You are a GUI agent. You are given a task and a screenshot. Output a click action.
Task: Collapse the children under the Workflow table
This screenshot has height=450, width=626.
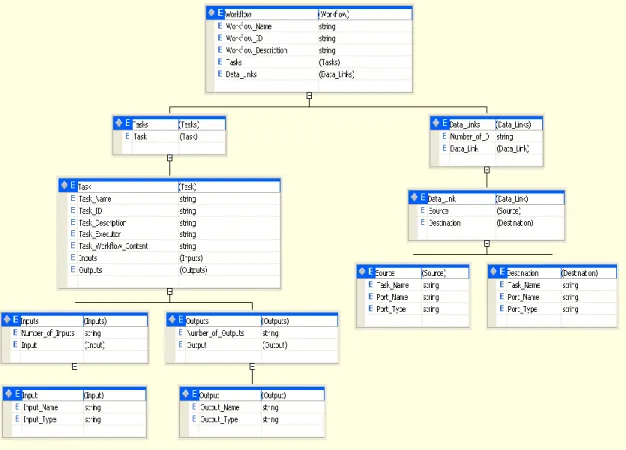tap(309, 96)
